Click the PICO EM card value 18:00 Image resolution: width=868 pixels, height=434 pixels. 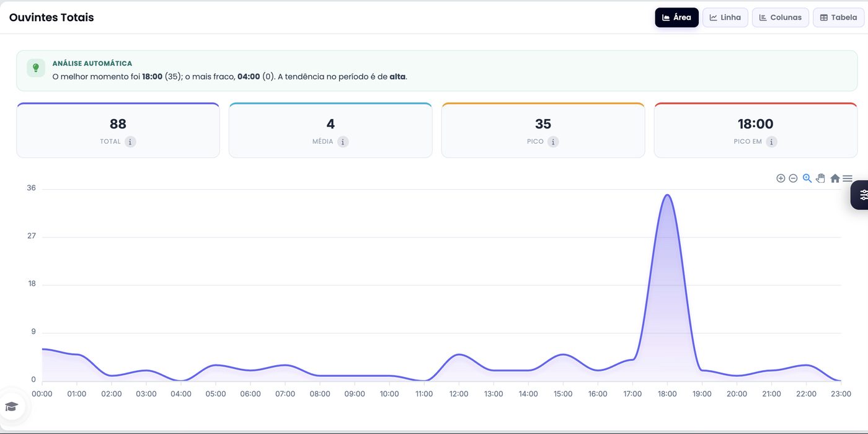point(756,124)
